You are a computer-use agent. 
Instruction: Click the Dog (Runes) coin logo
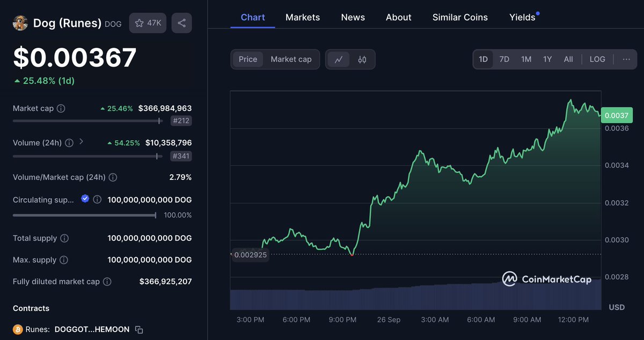(20, 23)
